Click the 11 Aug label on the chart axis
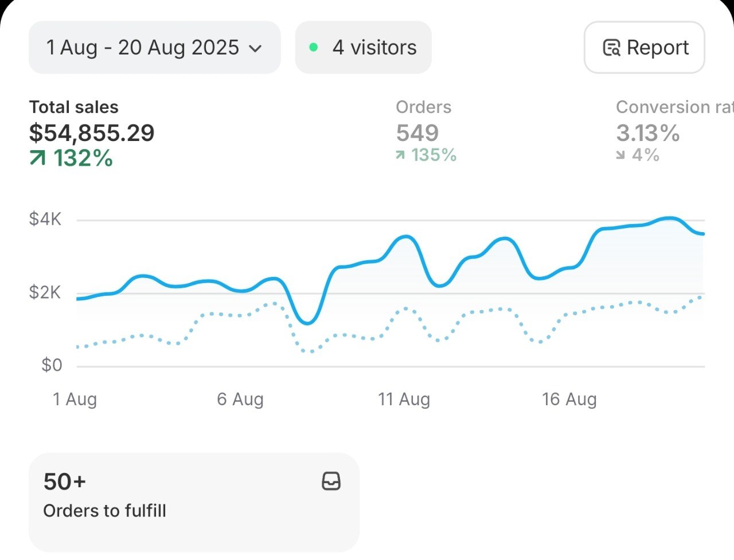Image resolution: width=734 pixels, height=560 pixels. (x=404, y=399)
